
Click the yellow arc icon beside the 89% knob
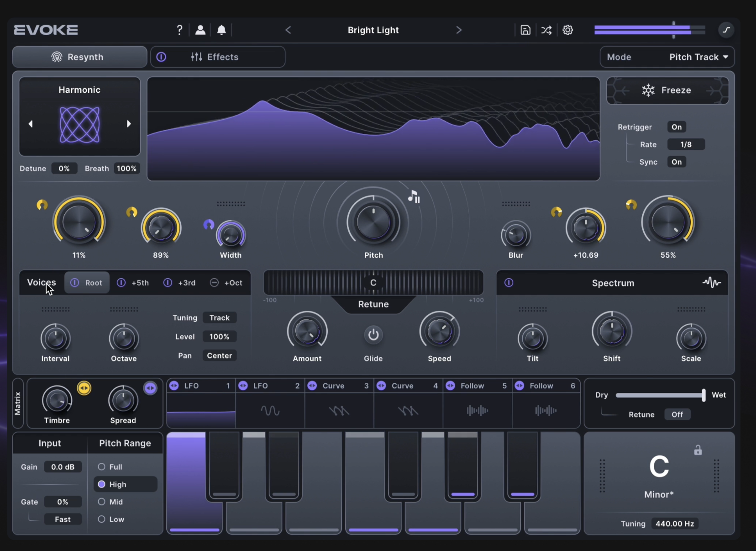coord(131,212)
